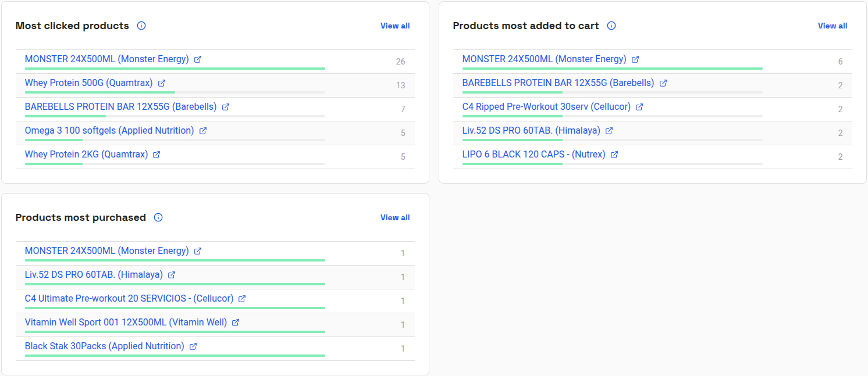Click the progress bar under LIPO 6 BLACK 120 CAPS
868x376 pixels.
click(x=613, y=163)
